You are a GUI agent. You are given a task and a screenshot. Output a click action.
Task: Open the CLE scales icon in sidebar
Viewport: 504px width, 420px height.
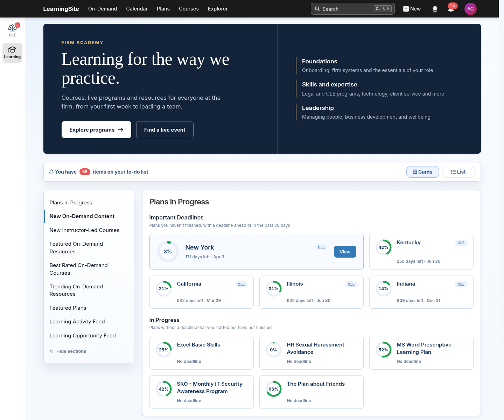pos(12,28)
